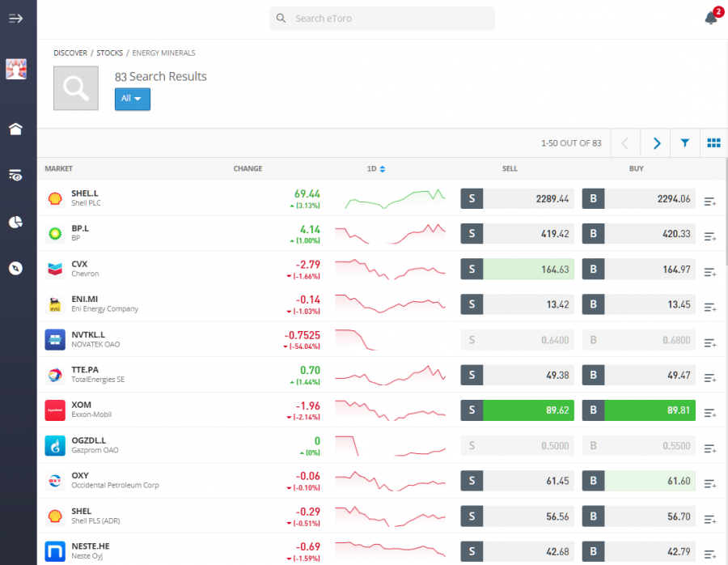Click the SELL column header
The width and height of the screenshot is (728, 565).
[x=510, y=168]
